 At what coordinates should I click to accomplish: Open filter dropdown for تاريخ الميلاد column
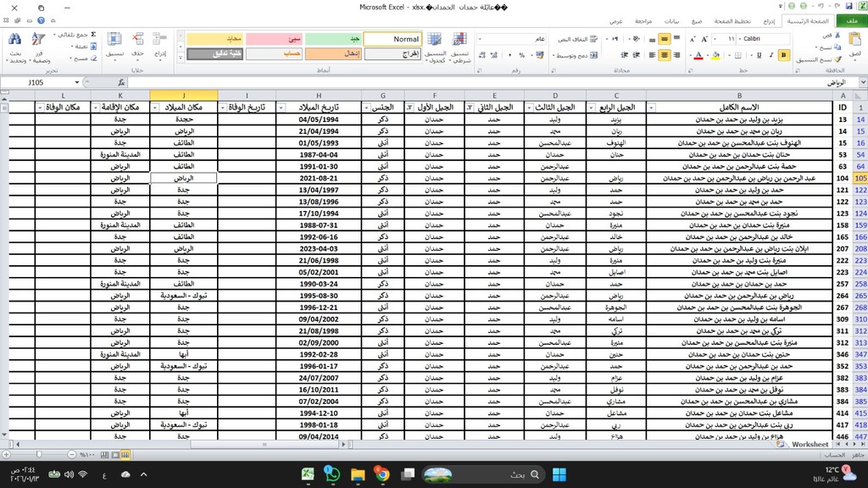click(x=281, y=108)
